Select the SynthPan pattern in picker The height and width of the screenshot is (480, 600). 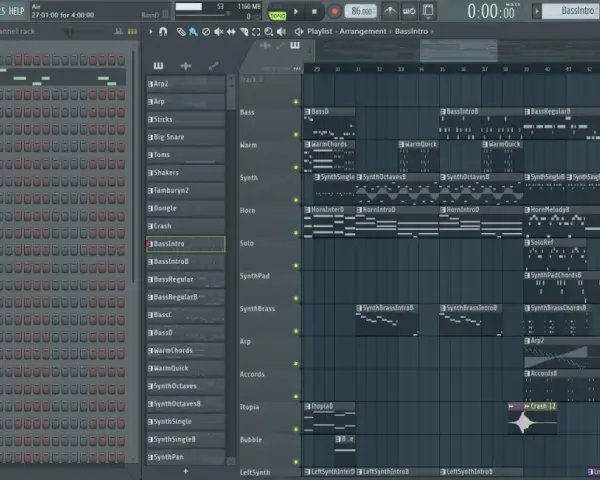(186, 457)
